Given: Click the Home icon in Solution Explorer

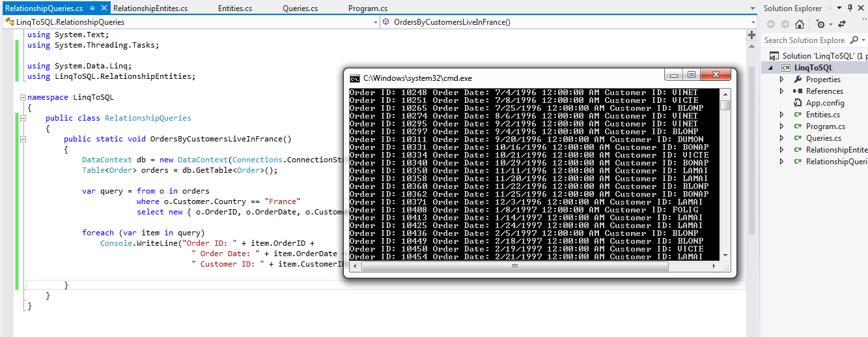Looking at the screenshot, I should (x=800, y=24).
